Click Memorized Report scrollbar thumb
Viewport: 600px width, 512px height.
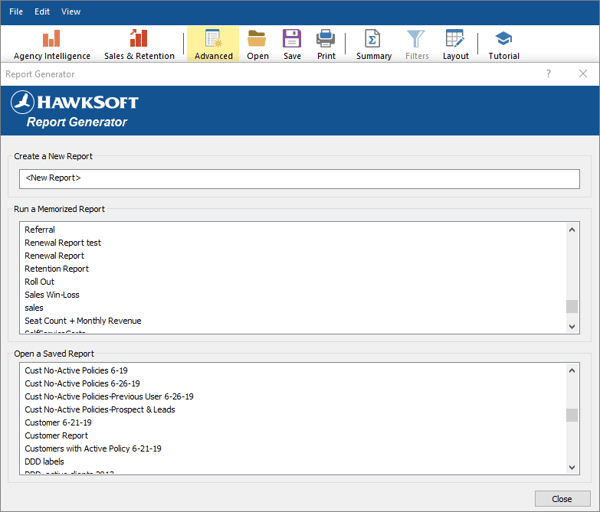[x=572, y=307]
